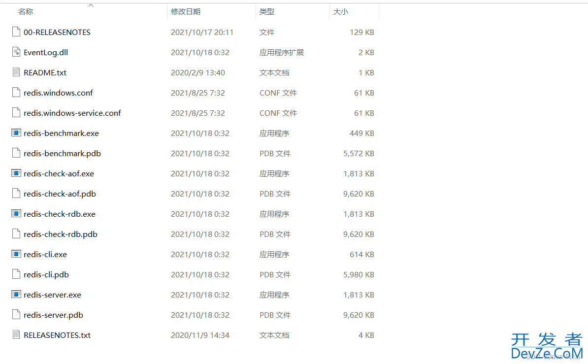588x364 pixels.
Task: Select the file name redis.windows.conf
Action: click(58, 93)
